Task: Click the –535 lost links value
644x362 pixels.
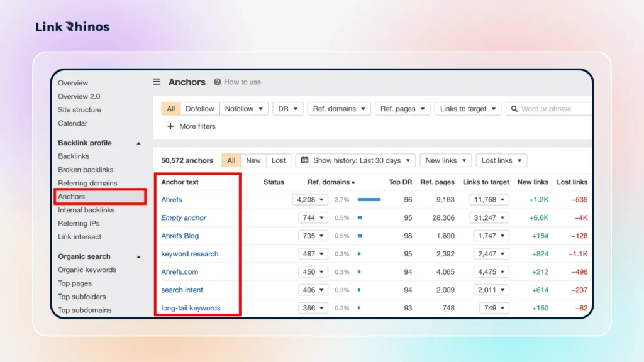Action: pyautogui.click(x=579, y=200)
